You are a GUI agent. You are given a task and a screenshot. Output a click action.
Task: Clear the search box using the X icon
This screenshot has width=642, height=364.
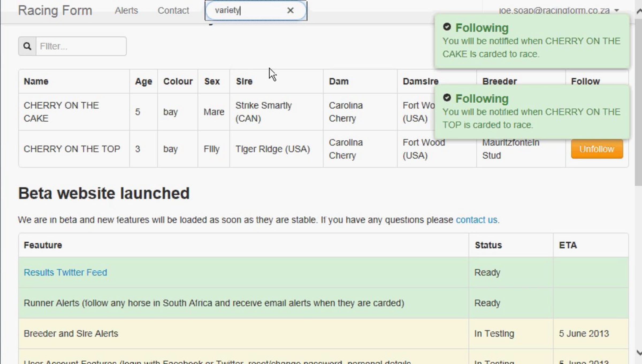(290, 10)
